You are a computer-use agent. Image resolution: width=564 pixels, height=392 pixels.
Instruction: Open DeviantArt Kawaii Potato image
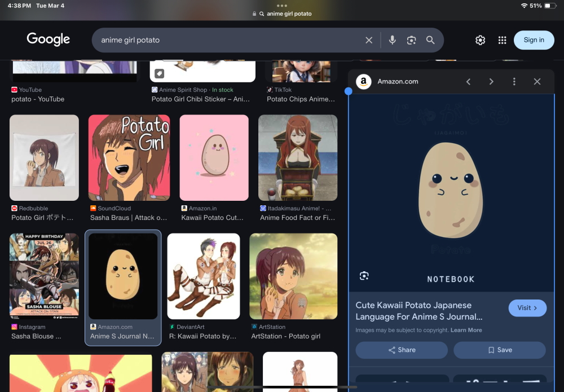[204, 276]
